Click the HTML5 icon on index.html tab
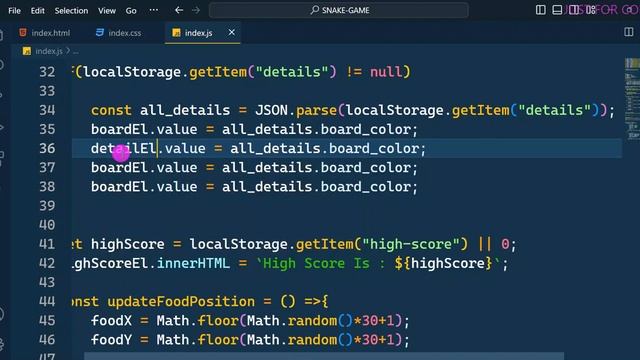The image size is (640, 360). click(x=23, y=33)
